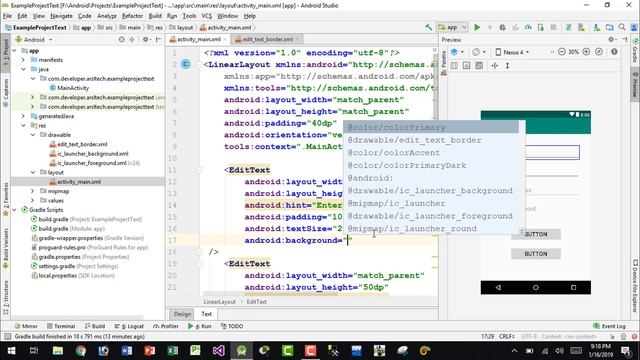640x360 pixels.
Task: Choose @color/colorAccent suggestion
Action: [x=431, y=153]
